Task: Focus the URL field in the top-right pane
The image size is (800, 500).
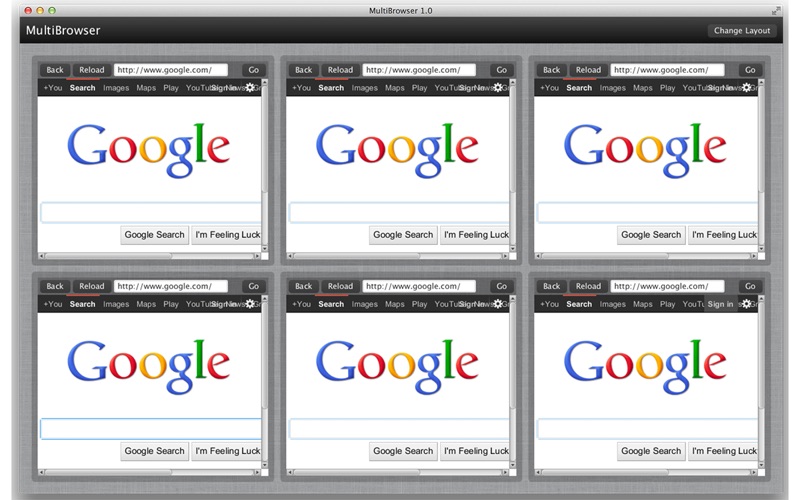Action: pos(667,70)
